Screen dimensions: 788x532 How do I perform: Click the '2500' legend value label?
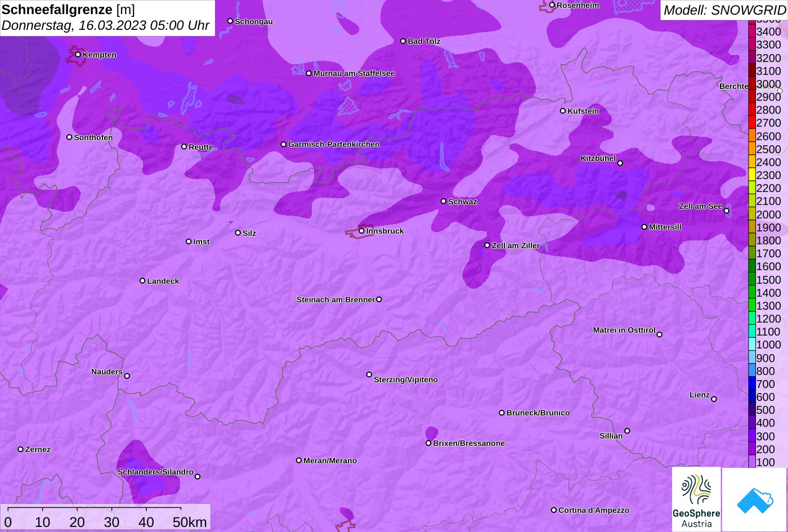(x=769, y=149)
